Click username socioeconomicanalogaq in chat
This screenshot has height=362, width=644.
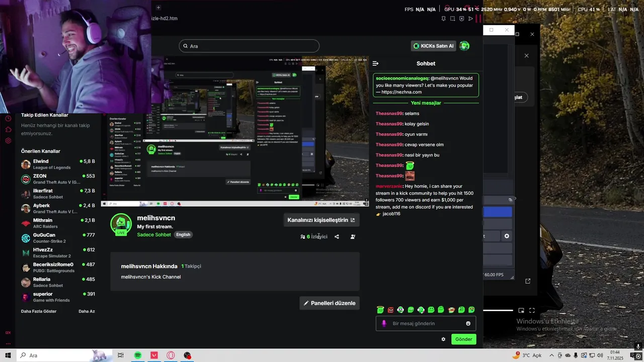pyautogui.click(x=402, y=78)
